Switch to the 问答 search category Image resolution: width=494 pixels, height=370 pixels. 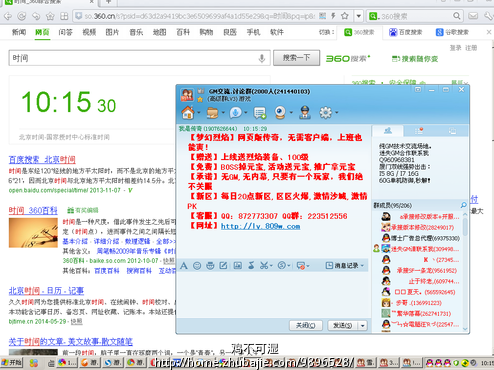[x=66, y=32]
